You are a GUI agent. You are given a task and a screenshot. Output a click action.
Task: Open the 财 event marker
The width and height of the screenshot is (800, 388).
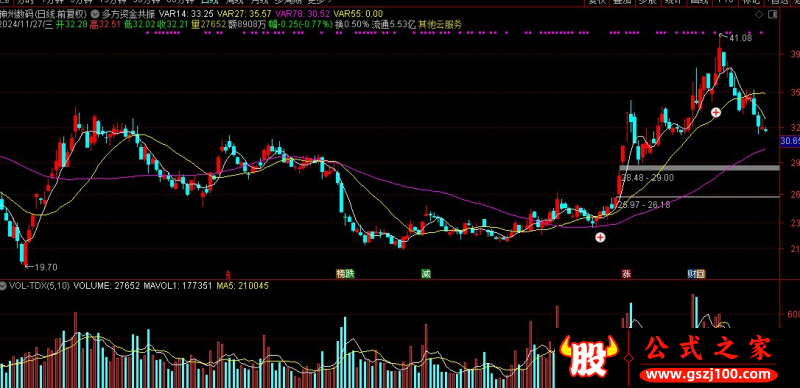click(692, 274)
